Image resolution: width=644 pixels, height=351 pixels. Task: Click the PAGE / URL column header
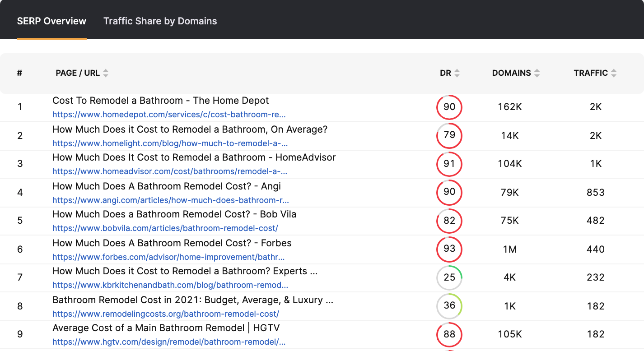coord(78,73)
